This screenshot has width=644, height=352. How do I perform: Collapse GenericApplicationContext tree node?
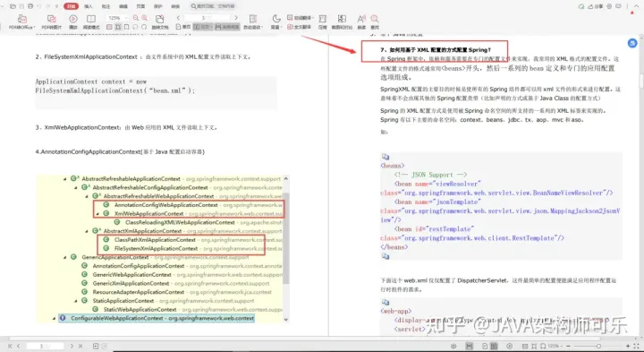[x=65, y=257]
